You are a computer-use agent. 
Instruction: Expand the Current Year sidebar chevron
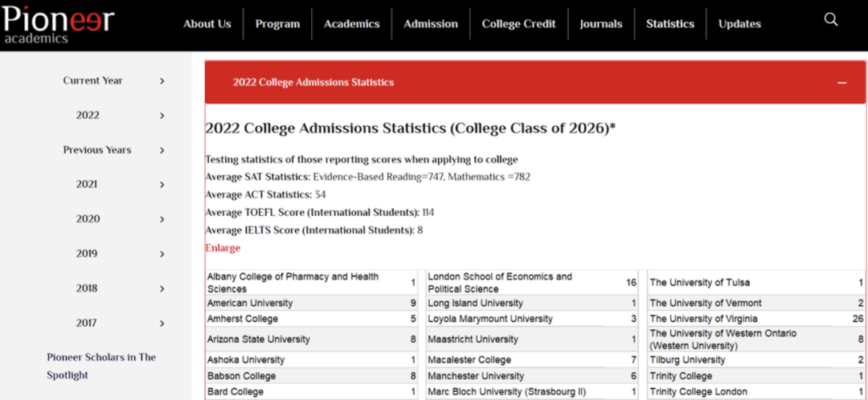click(162, 81)
